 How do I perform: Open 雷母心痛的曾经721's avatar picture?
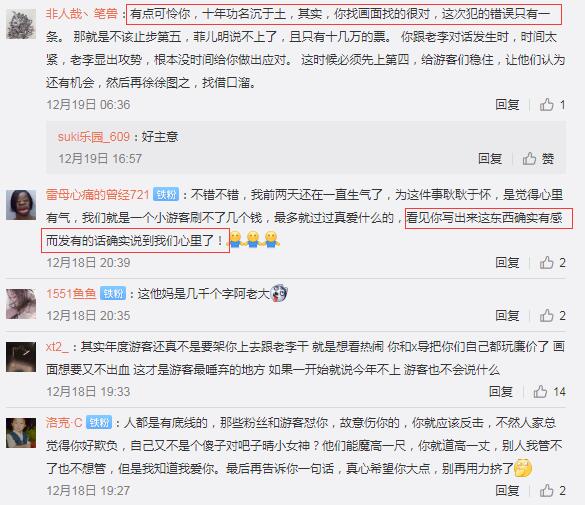(x=21, y=204)
